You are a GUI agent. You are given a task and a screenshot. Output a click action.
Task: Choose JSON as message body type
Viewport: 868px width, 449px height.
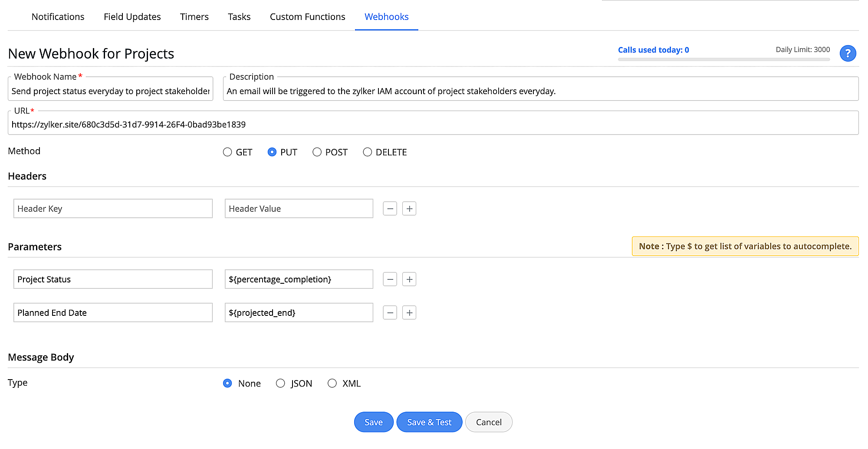[x=280, y=383]
